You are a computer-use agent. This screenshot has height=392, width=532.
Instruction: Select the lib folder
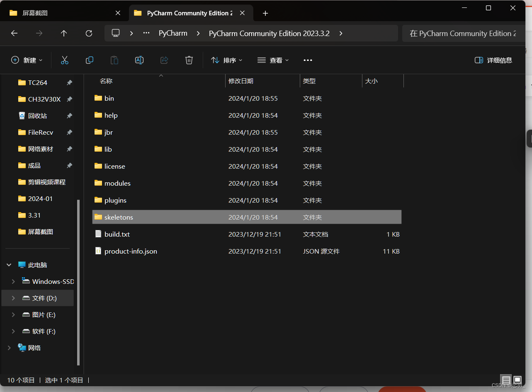click(x=247, y=149)
